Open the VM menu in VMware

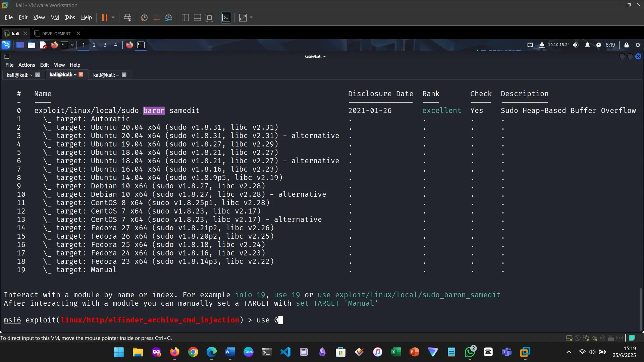tap(55, 17)
